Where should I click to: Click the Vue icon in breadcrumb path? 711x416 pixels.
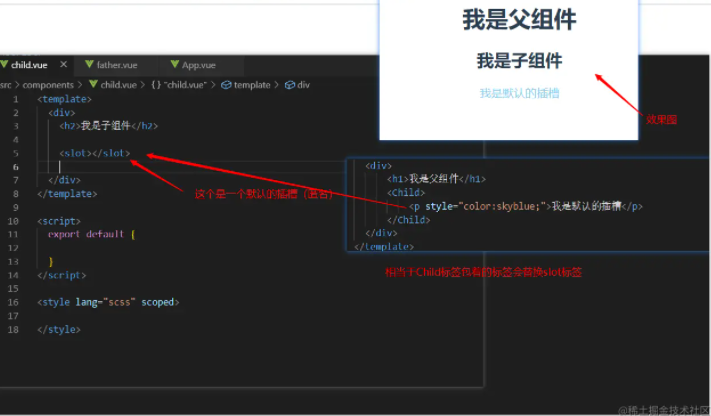click(93, 84)
